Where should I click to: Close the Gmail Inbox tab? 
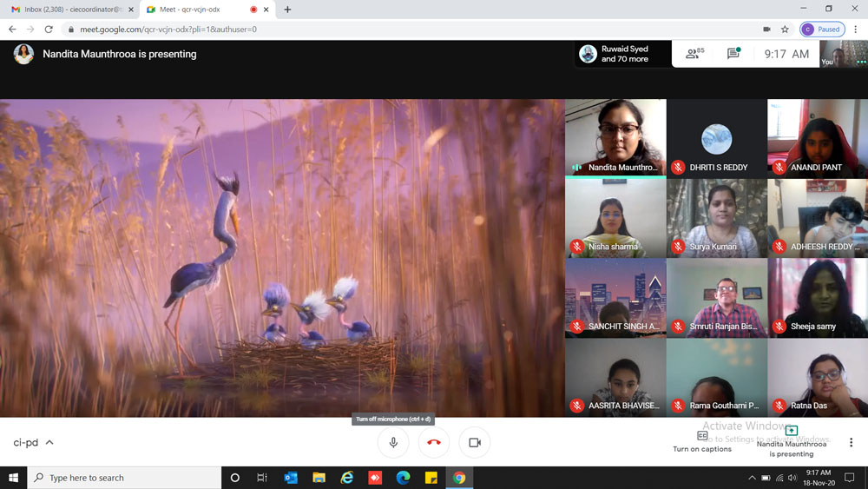click(131, 10)
